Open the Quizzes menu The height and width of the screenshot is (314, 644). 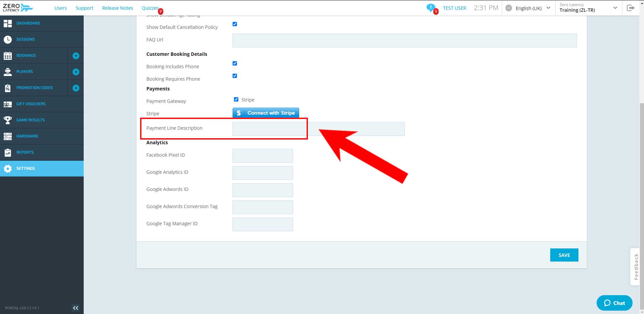click(150, 8)
